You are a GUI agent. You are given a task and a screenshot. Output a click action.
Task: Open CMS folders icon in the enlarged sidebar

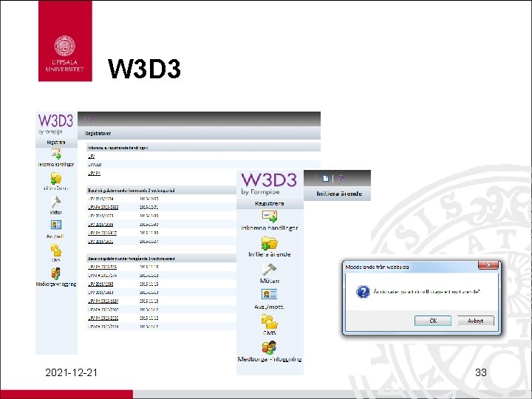point(270,321)
